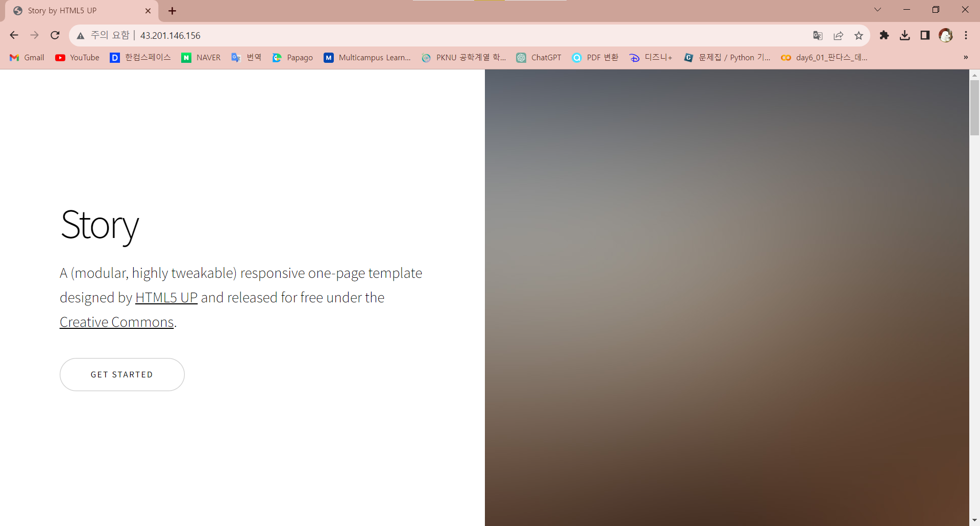Follow the Creative Commons link
980x526 pixels.
click(x=117, y=322)
